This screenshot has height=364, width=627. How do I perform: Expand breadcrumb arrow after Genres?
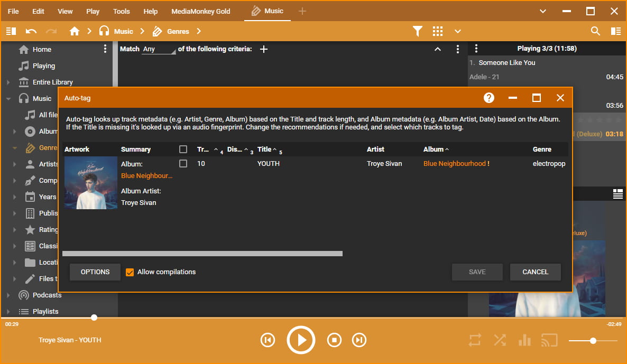199,31
